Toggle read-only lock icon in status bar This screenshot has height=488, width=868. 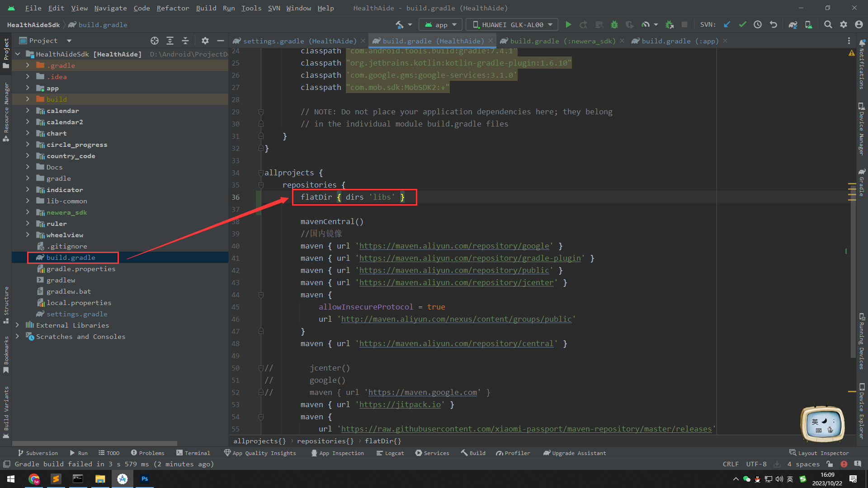click(x=830, y=464)
